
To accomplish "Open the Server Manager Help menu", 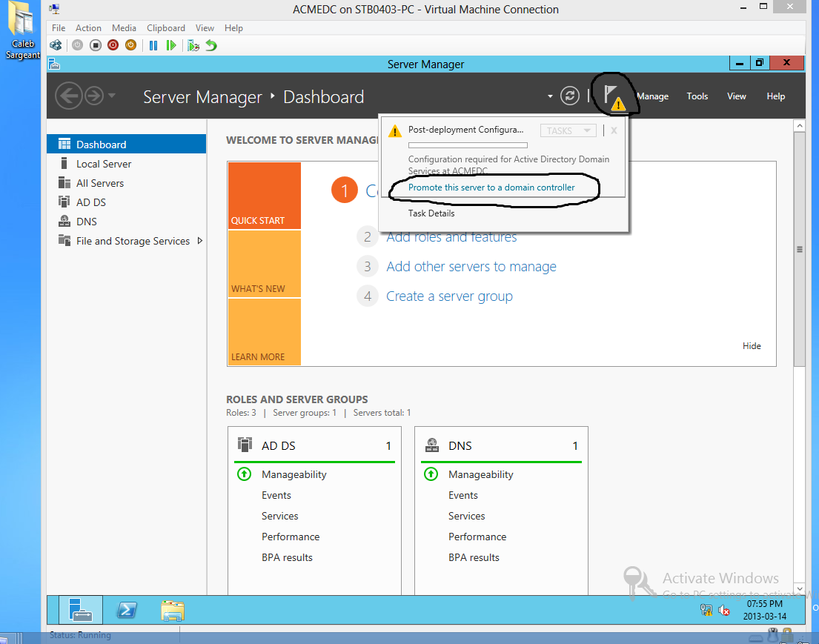I will (x=776, y=96).
